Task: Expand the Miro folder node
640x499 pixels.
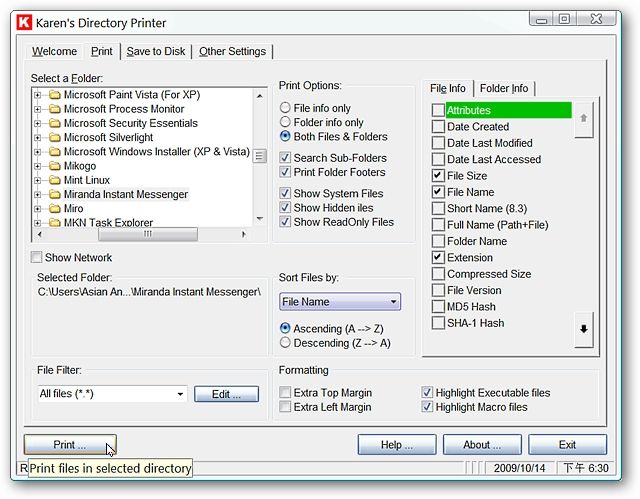Action: tap(37, 209)
